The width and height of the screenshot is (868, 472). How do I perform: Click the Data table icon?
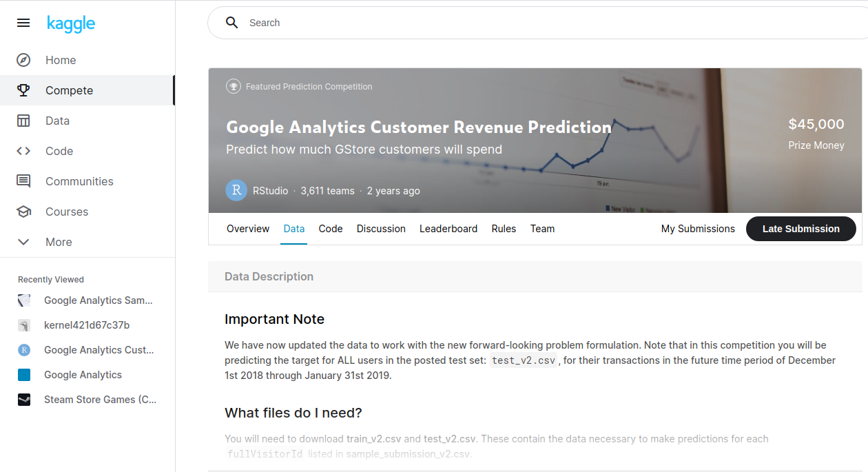coord(23,121)
